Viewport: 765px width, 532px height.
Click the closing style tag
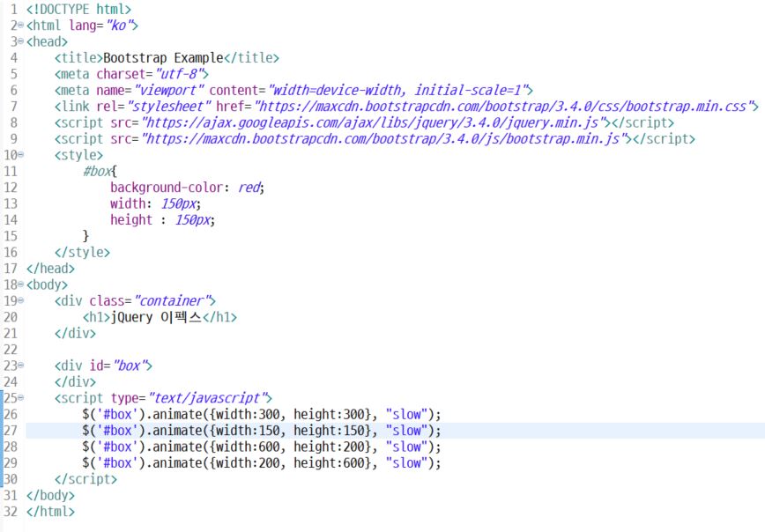pos(83,252)
